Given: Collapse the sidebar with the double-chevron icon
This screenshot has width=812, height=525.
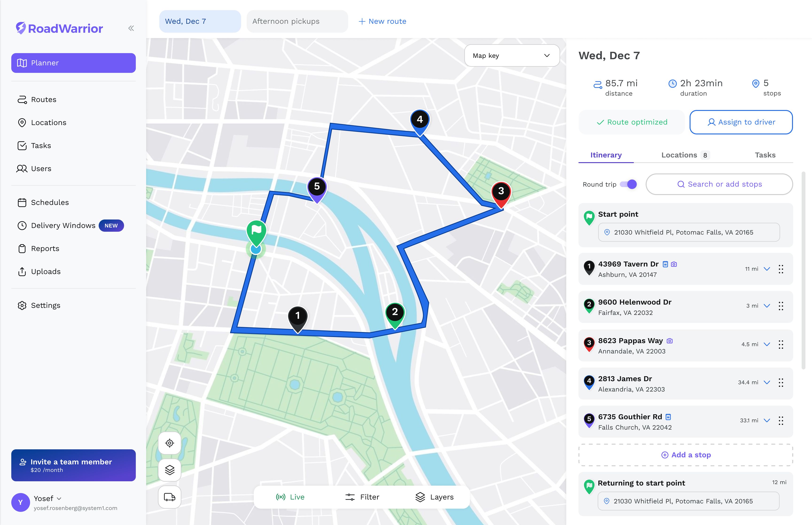Looking at the screenshot, I should 131,28.
